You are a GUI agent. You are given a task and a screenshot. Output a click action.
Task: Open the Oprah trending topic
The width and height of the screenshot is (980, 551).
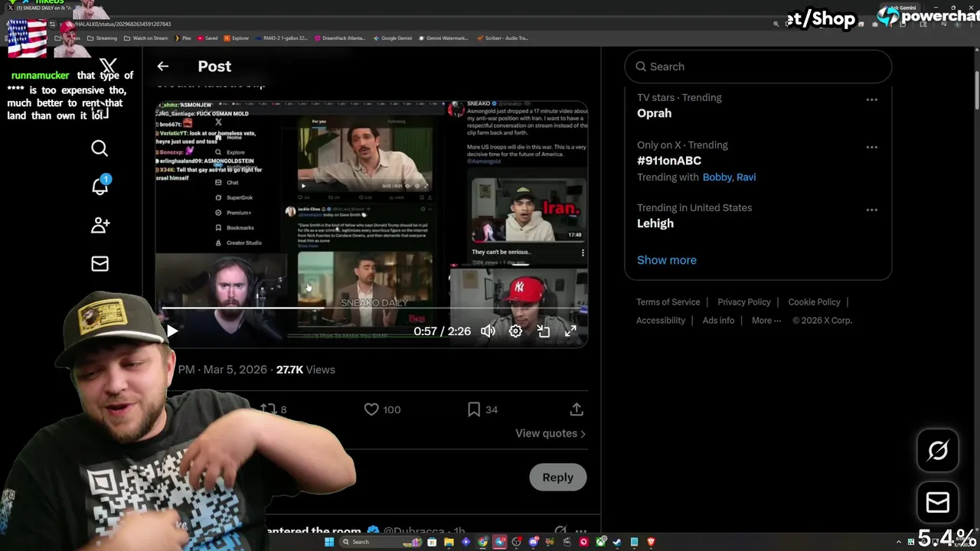pos(654,113)
